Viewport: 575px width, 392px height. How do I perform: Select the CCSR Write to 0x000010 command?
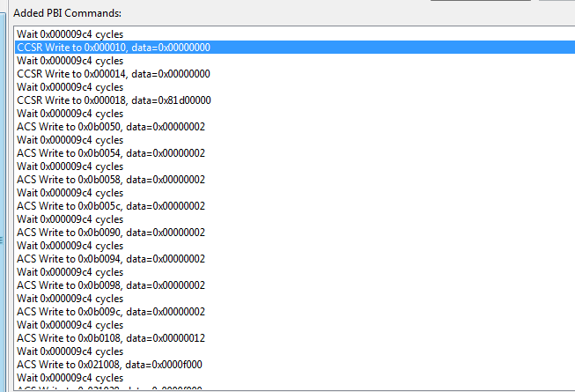click(295, 48)
